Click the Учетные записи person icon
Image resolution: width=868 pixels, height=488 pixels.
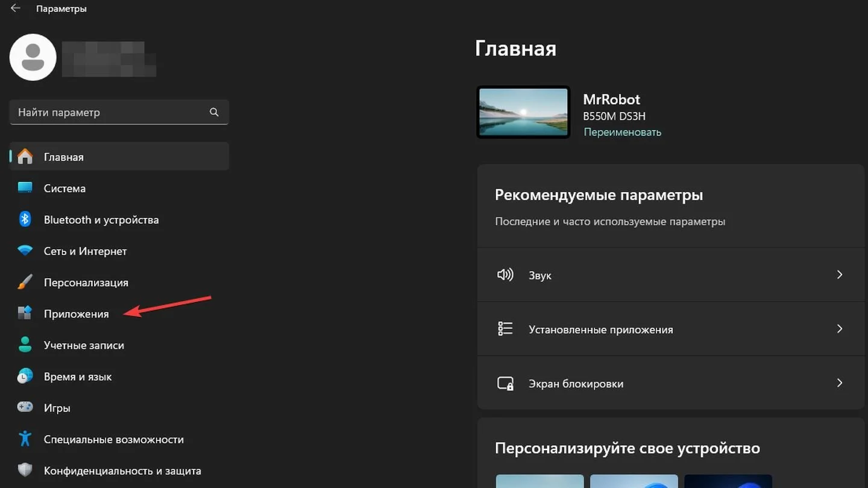25,345
